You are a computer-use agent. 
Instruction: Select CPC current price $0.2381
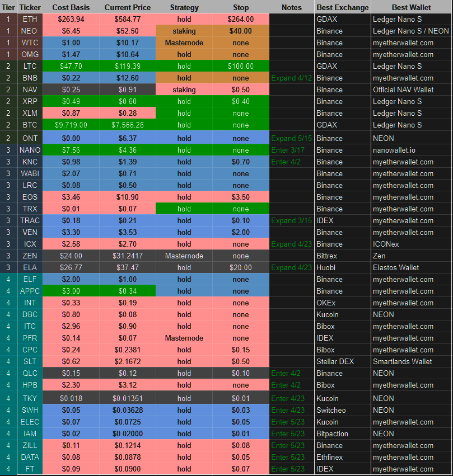pos(127,350)
